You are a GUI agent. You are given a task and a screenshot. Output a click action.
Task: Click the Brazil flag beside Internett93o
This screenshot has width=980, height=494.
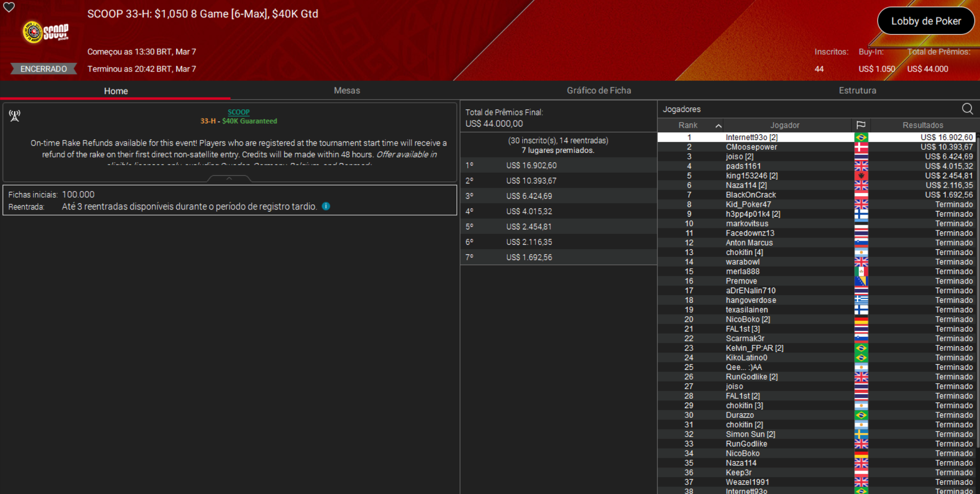tap(861, 137)
